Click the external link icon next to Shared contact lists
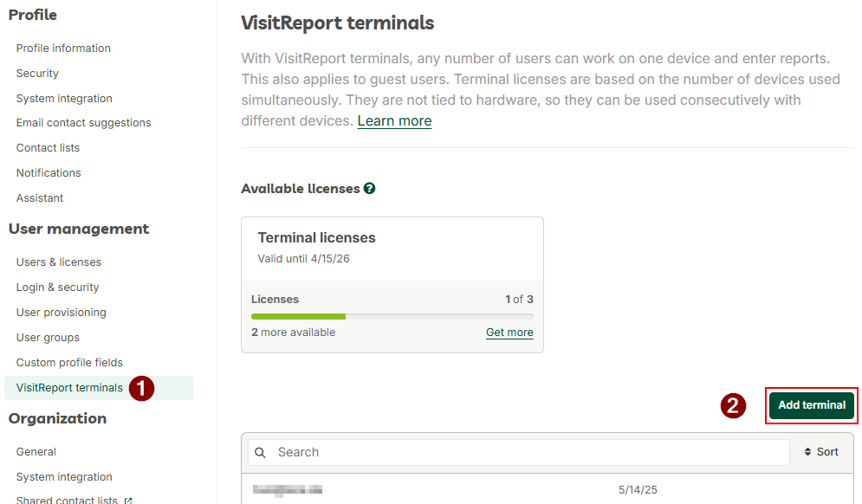The image size is (862, 504). coord(128,500)
